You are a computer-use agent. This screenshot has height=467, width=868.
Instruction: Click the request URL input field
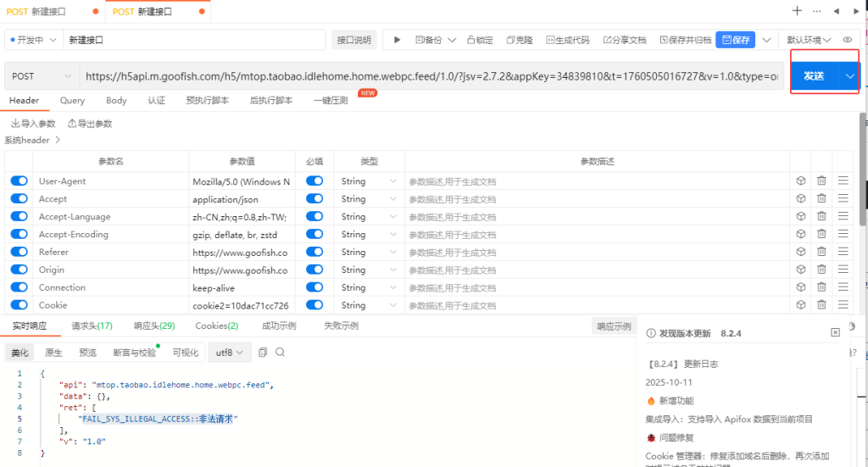[431, 76]
